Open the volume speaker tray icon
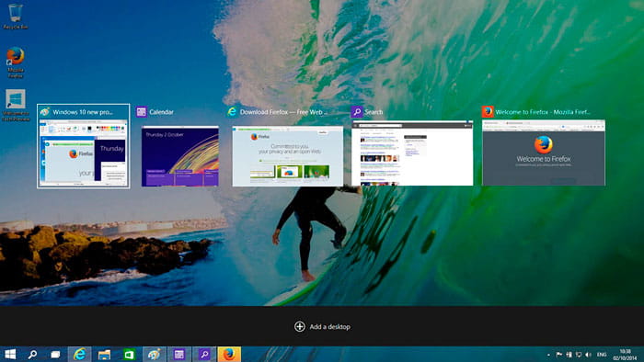This screenshot has width=644, height=362. [588, 355]
